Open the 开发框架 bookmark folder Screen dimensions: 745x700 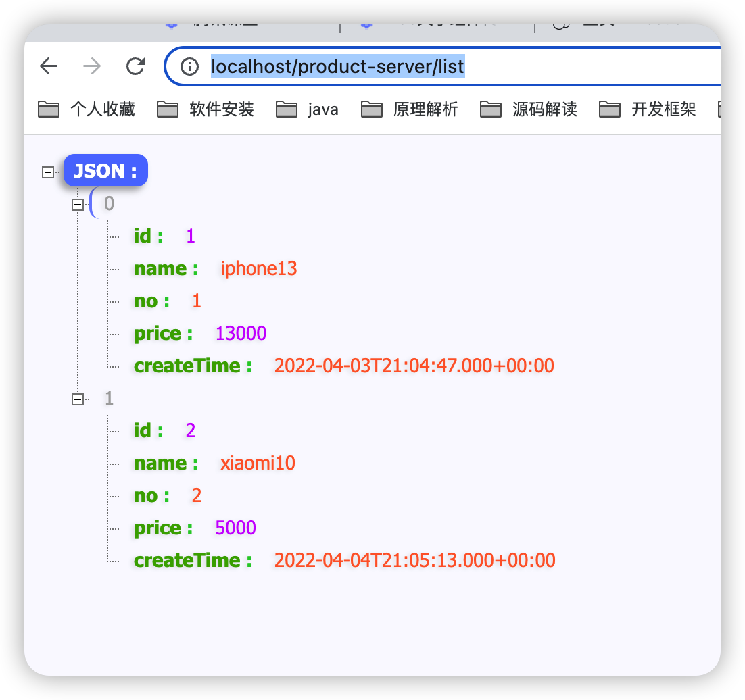(x=647, y=109)
